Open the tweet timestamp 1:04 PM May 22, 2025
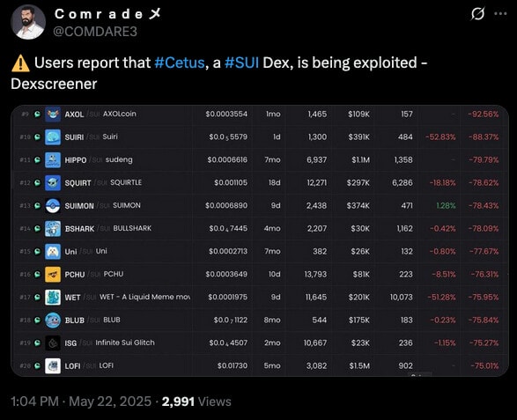Image resolution: width=517 pixels, height=420 pixels. (81, 402)
